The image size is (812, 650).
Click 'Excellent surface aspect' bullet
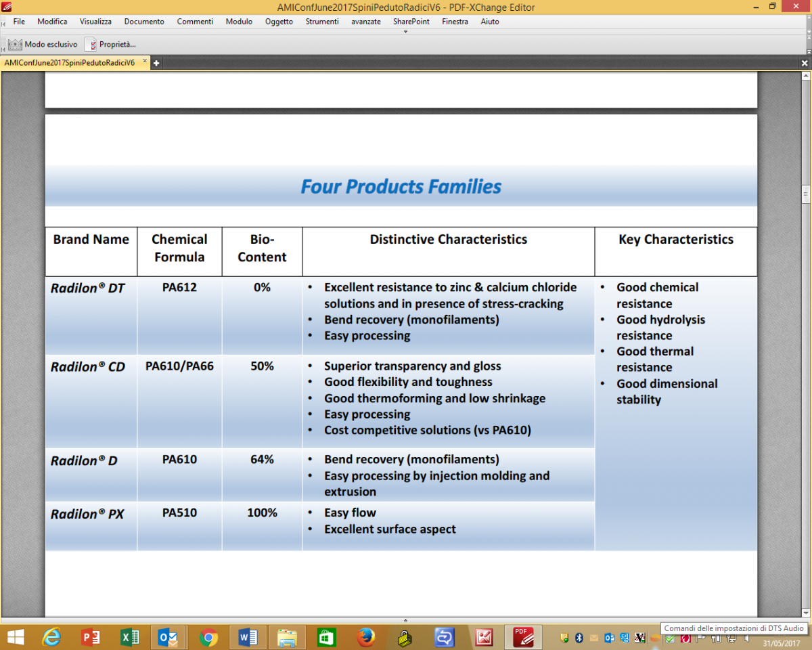390,529
